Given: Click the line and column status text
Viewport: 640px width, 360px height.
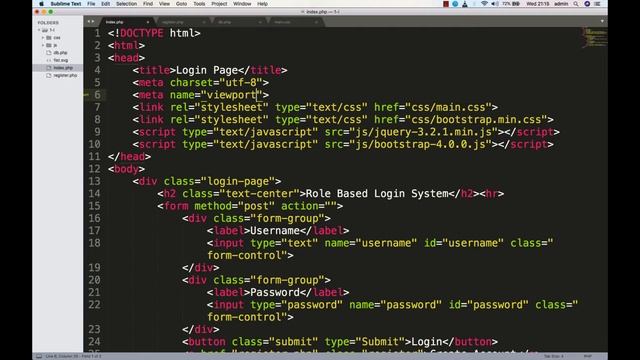Looking at the screenshot, I should click(73, 356).
